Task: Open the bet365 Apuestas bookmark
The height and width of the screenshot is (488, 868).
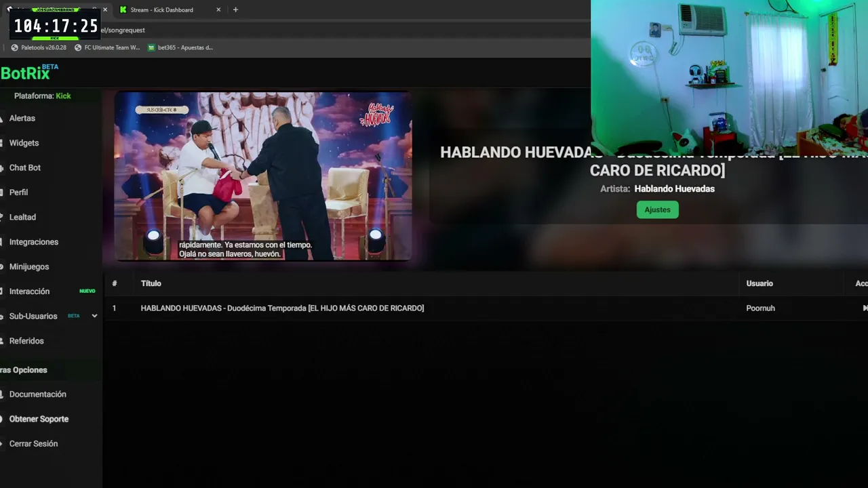Action: point(180,47)
